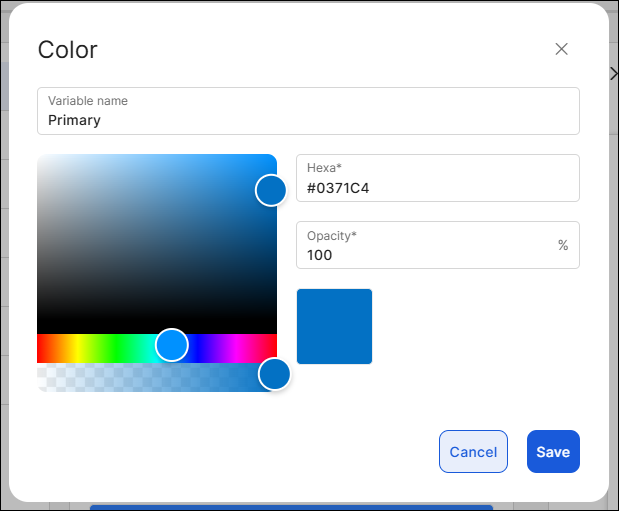Click the opacity slider's round handle
The height and width of the screenshot is (511, 619).
coord(274,374)
